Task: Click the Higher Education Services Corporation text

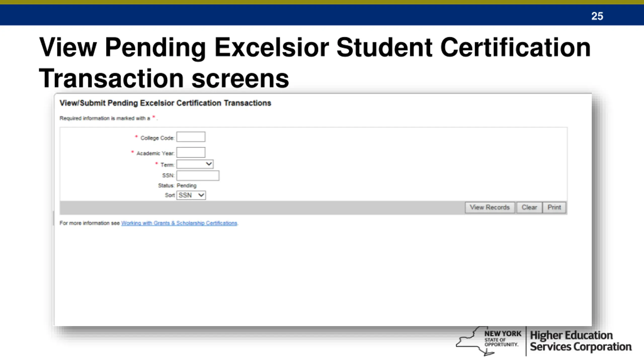Action: [581, 341]
